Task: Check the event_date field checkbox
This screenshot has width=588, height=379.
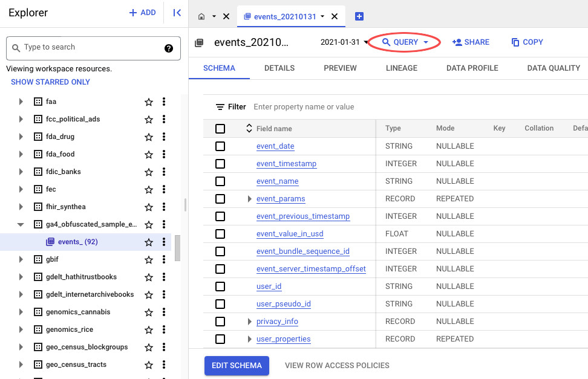Action: click(220, 146)
